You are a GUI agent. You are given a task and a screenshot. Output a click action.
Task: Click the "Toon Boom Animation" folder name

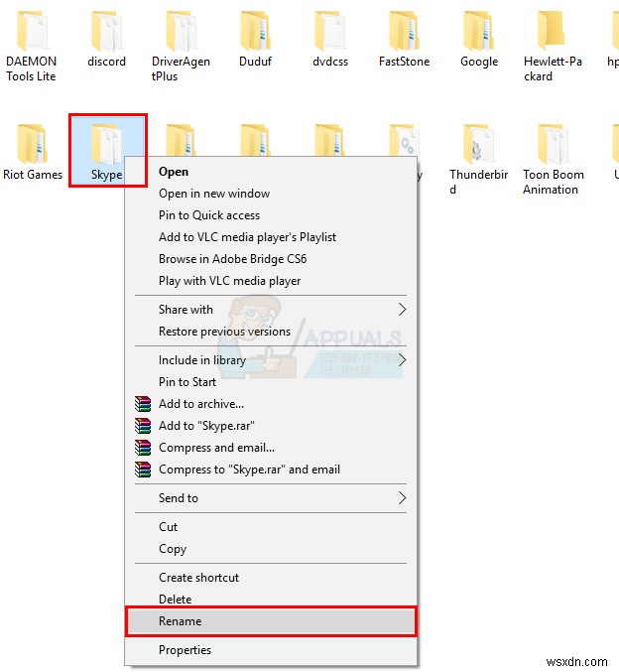pos(553,182)
